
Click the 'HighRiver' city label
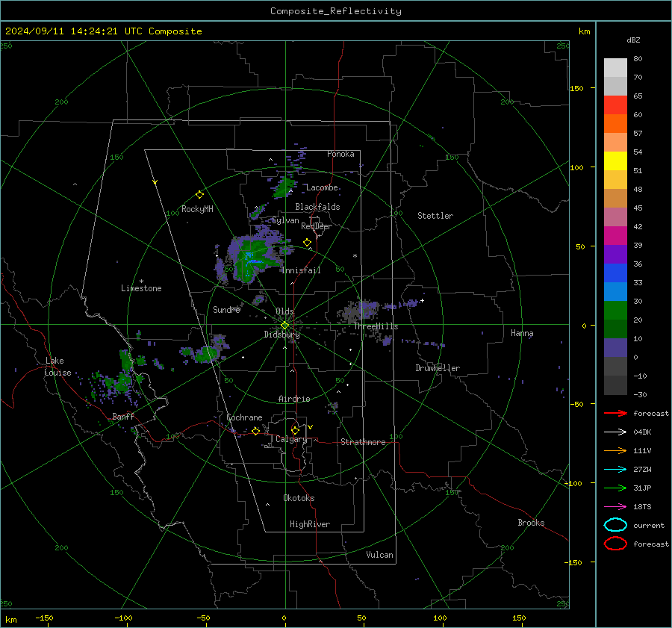(310, 524)
